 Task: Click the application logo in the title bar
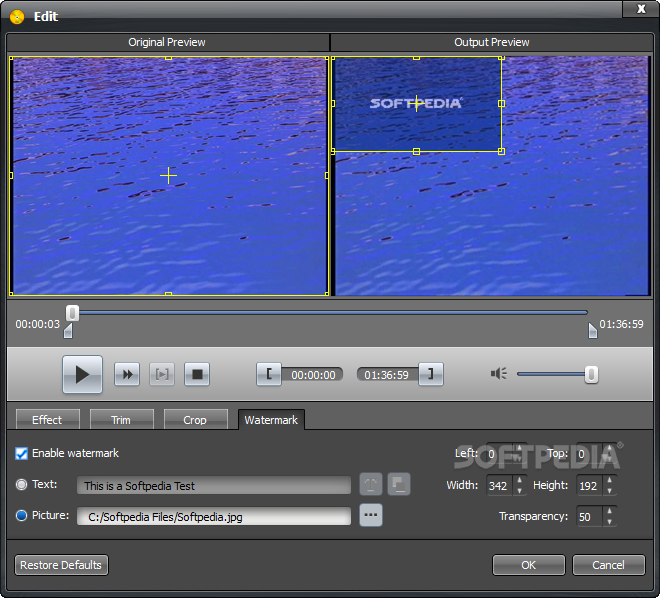[x=17, y=16]
